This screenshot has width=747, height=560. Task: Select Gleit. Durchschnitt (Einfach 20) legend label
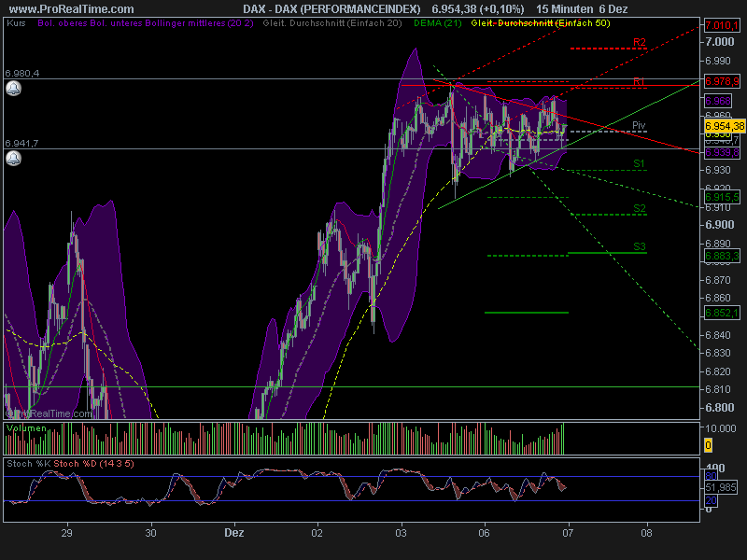coord(332,22)
